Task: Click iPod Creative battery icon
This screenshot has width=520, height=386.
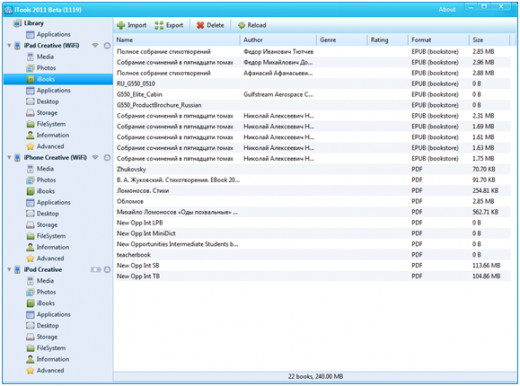Action: pyautogui.click(x=96, y=269)
